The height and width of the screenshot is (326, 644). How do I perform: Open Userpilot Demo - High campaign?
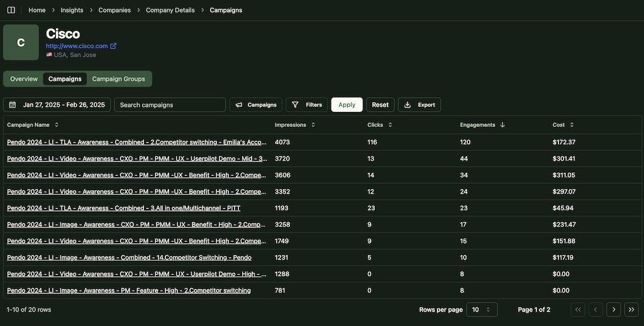pos(136,274)
